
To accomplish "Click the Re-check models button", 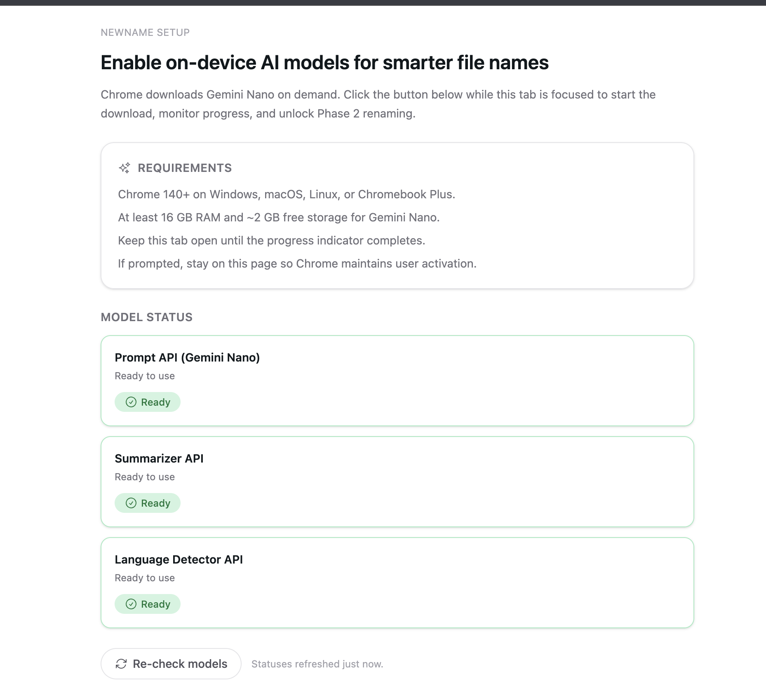I will click(x=171, y=664).
